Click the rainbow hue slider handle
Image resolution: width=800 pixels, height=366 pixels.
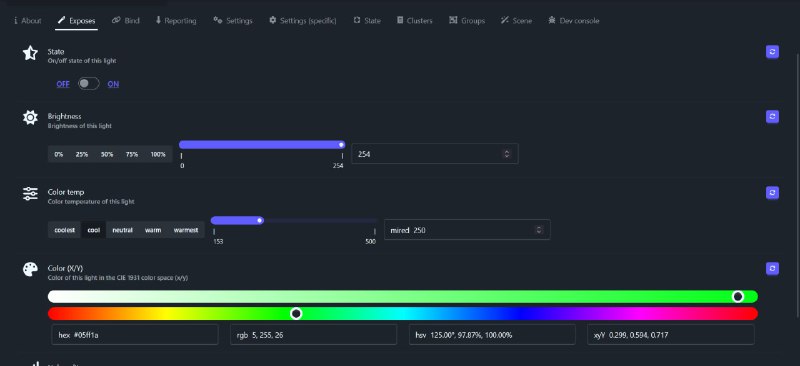296,313
